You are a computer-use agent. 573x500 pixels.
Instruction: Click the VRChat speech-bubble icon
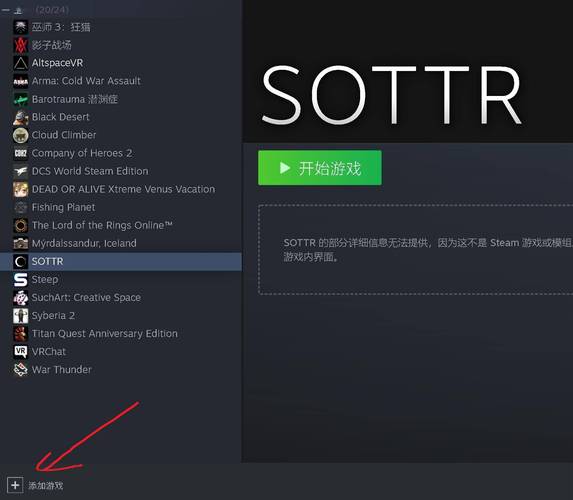pos(20,352)
